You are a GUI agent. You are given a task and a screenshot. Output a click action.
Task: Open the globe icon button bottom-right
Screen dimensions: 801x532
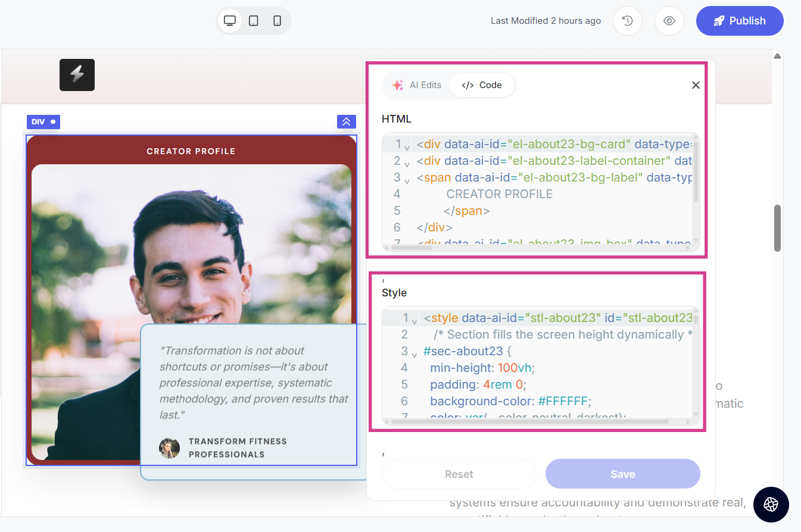click(771, 505)
